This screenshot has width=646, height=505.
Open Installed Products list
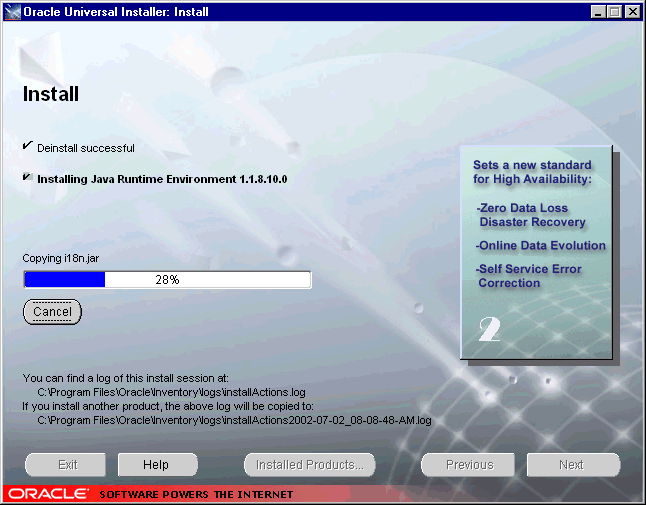pyautogui.click(x=310, y=465)
